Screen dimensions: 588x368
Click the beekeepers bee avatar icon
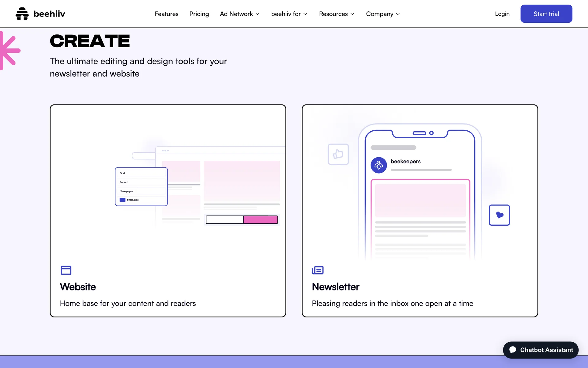click(x=379, y=165)
